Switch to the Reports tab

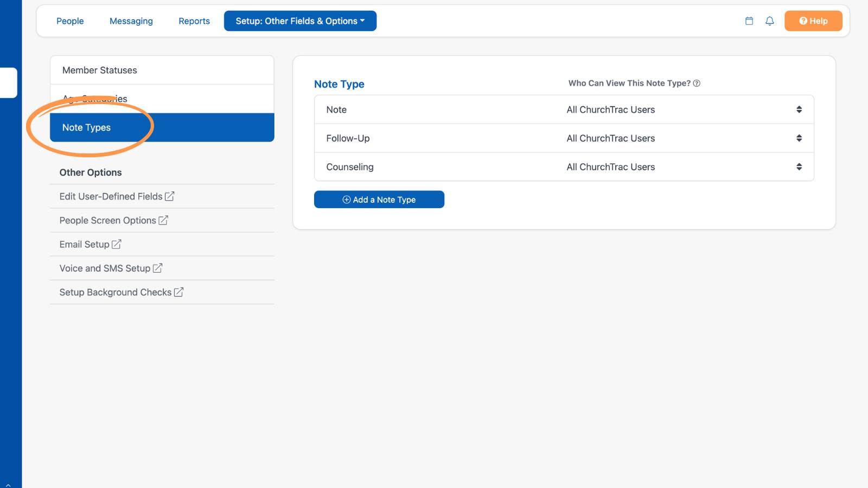pos(194,21)
